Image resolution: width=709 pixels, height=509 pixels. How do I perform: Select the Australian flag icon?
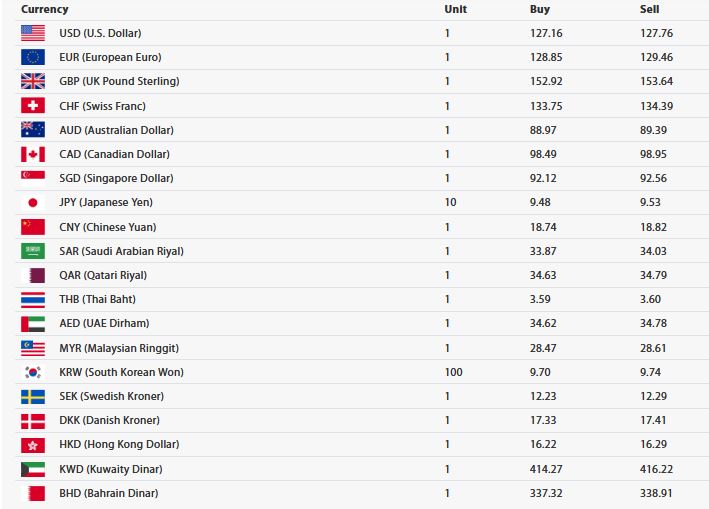pos(32,130)
